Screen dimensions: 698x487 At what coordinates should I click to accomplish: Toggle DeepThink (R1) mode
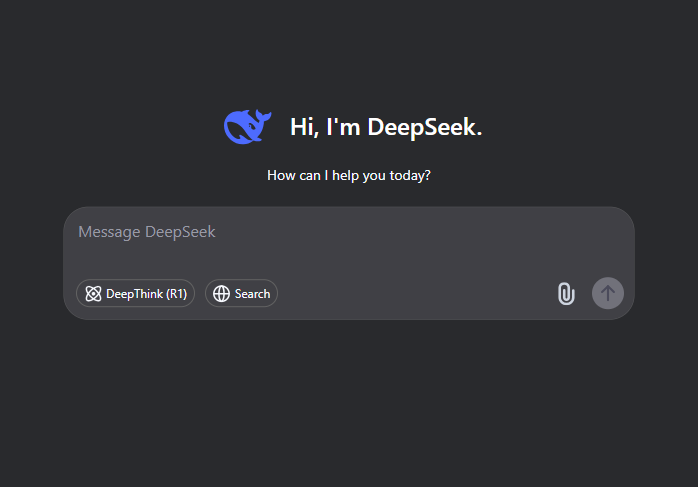tap(135, 293)
